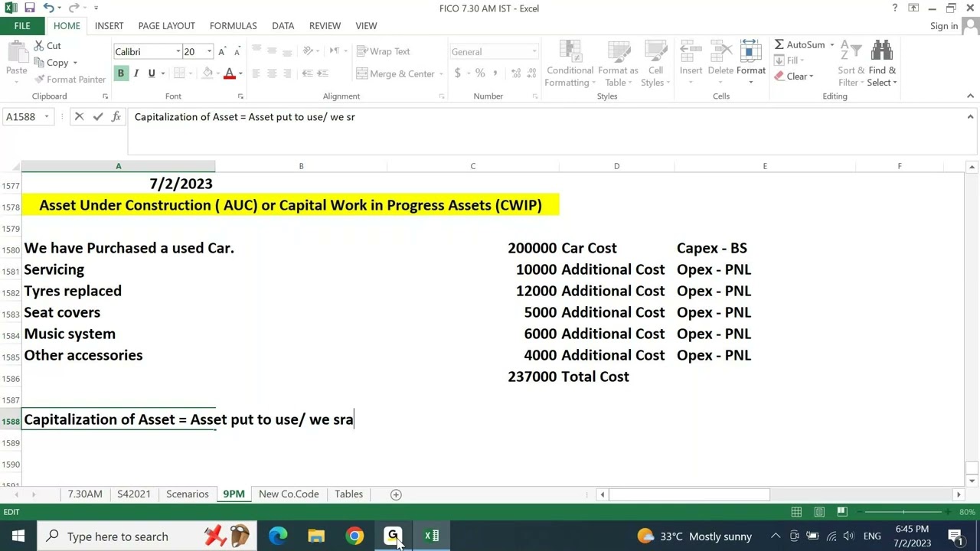Click the Insert Function fx icon
The image size is (980, 551).
(x=116, y=117)
